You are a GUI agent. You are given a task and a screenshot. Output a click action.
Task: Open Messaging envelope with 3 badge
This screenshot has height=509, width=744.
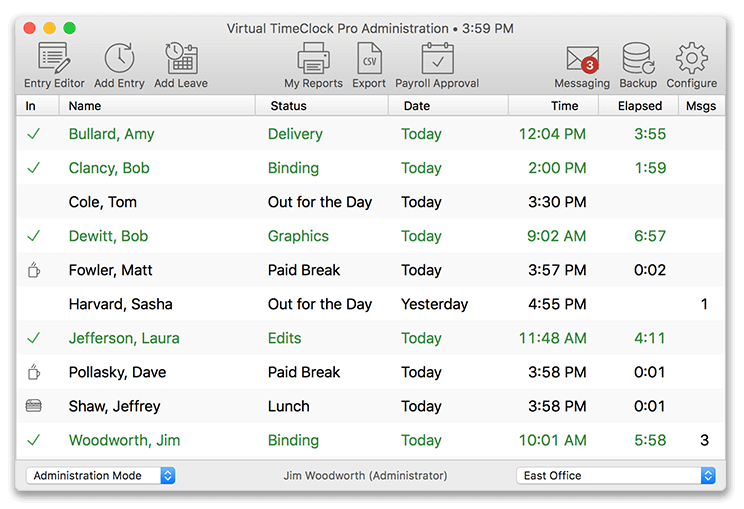(582, 60)
